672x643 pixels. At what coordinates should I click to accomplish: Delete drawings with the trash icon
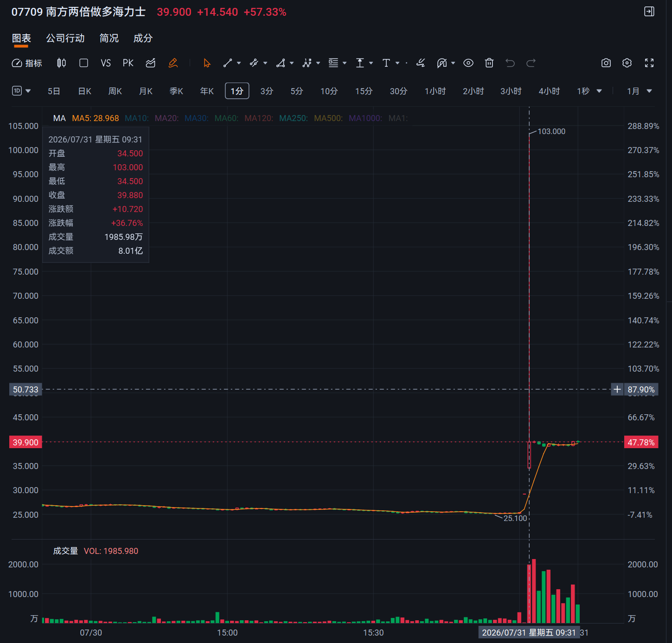[x=489, y=63]
